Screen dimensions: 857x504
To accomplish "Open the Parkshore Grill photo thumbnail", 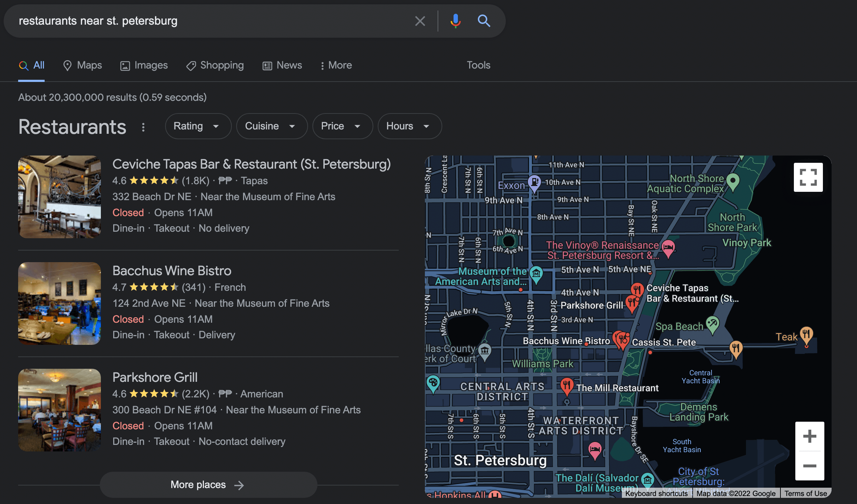I will [60, 410].
